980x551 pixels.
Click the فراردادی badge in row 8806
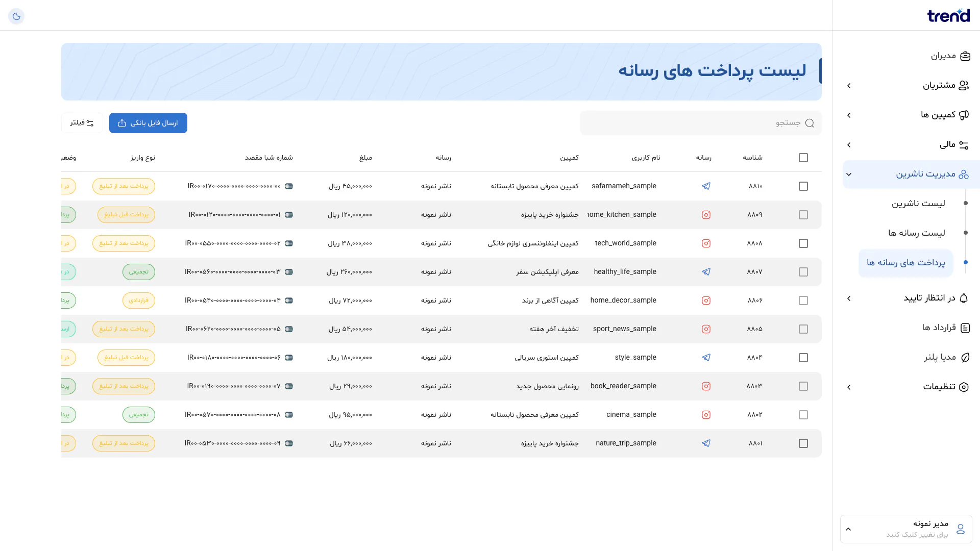click(139, 300)
